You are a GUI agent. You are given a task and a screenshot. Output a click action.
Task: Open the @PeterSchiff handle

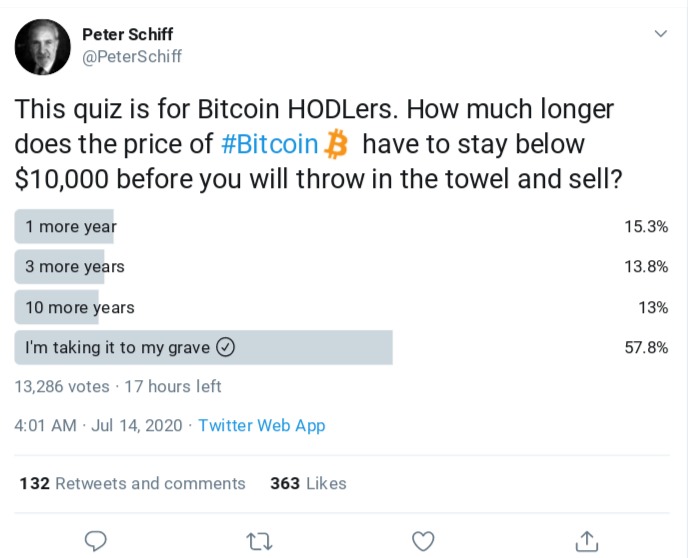132,57
